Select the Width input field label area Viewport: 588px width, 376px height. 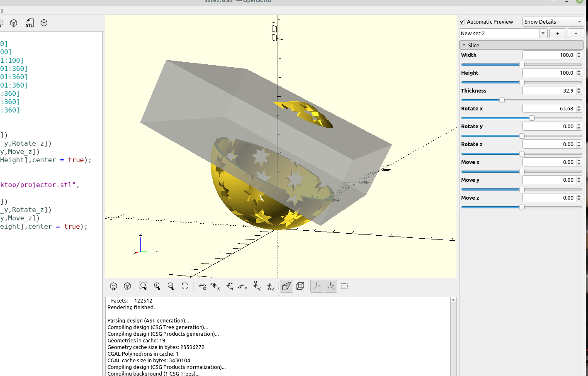coord(469,54)
